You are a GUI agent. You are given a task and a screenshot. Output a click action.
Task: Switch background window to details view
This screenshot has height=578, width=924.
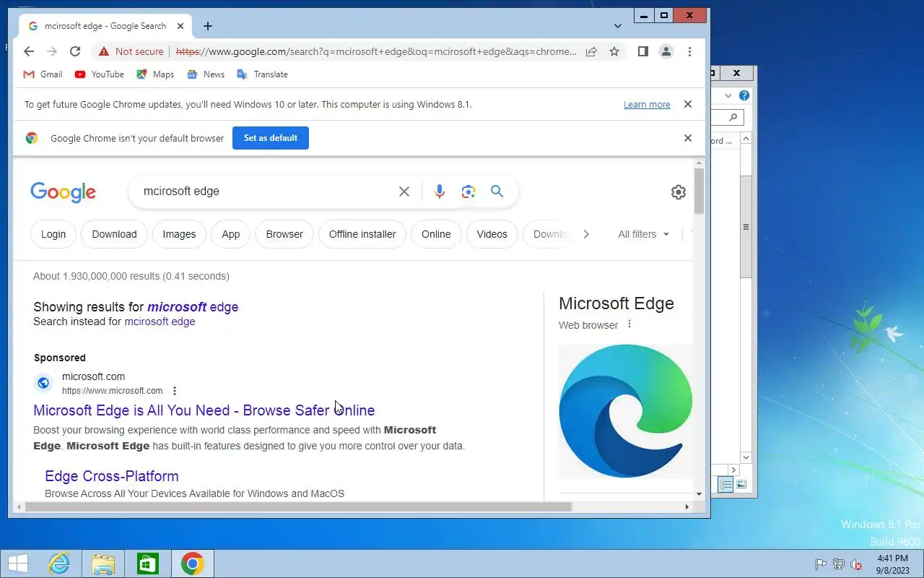click(x=726, y=484)
